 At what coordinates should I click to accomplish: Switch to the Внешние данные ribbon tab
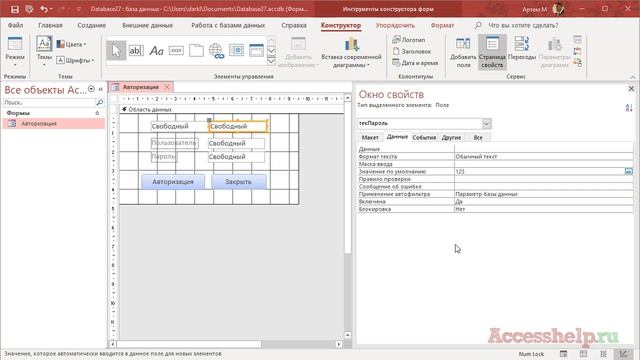click(x=147, y=25)
